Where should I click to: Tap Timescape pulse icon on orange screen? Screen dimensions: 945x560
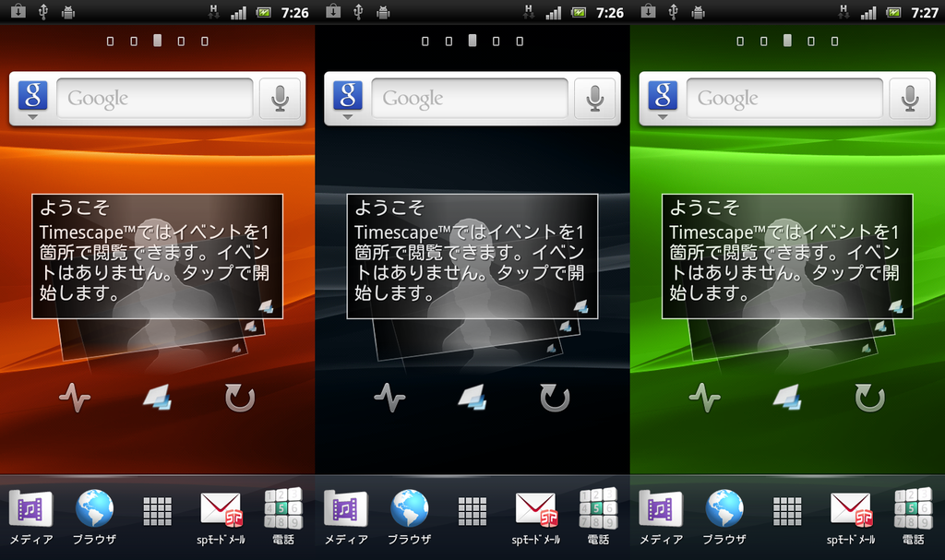75,398
